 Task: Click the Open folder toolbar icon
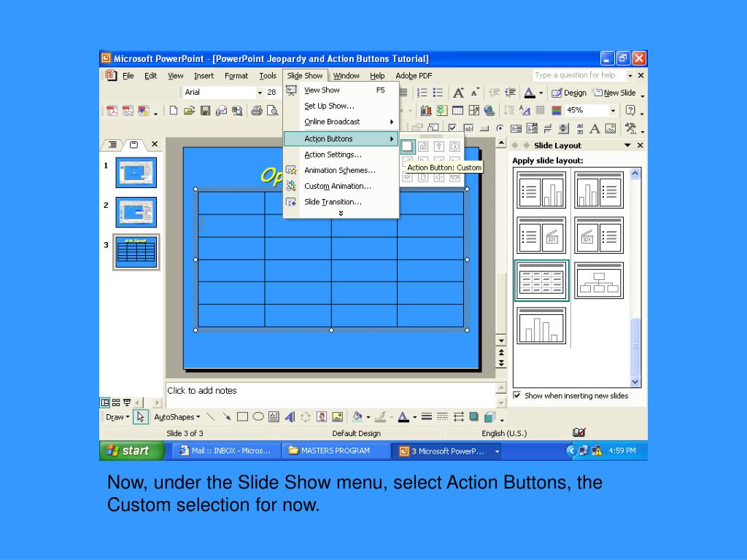(190, 111)
